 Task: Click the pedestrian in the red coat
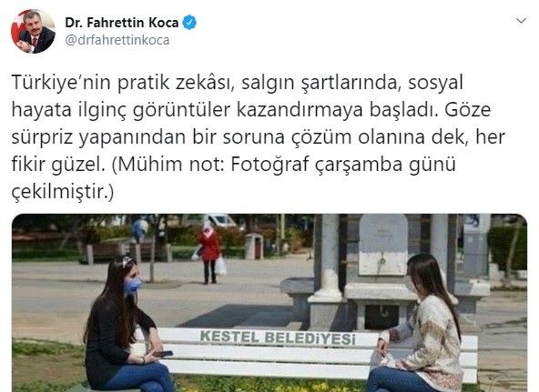[208, 253]
